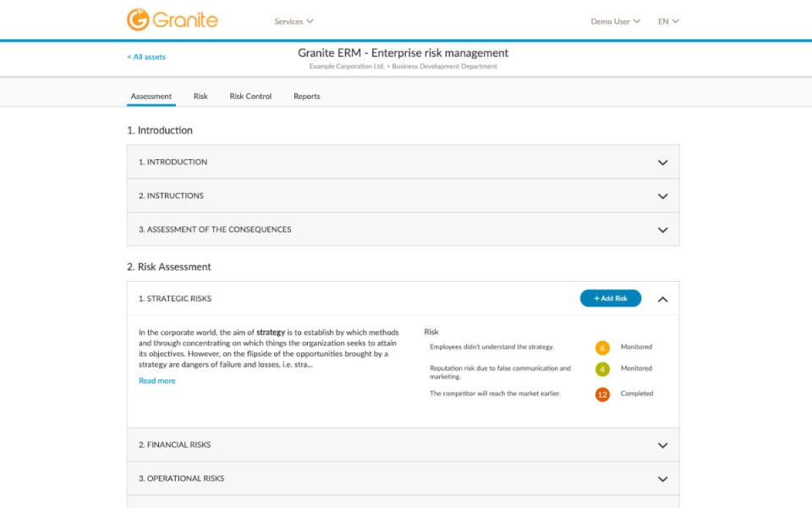Click the Granite logo
The width and height of the screenshot is (812, 508).
click(x=172, y=19)
